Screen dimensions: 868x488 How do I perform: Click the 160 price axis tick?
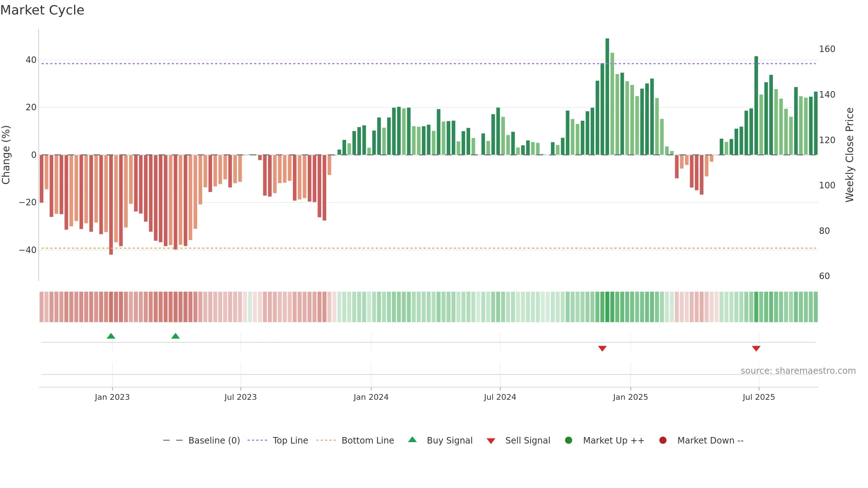[827, 49]
